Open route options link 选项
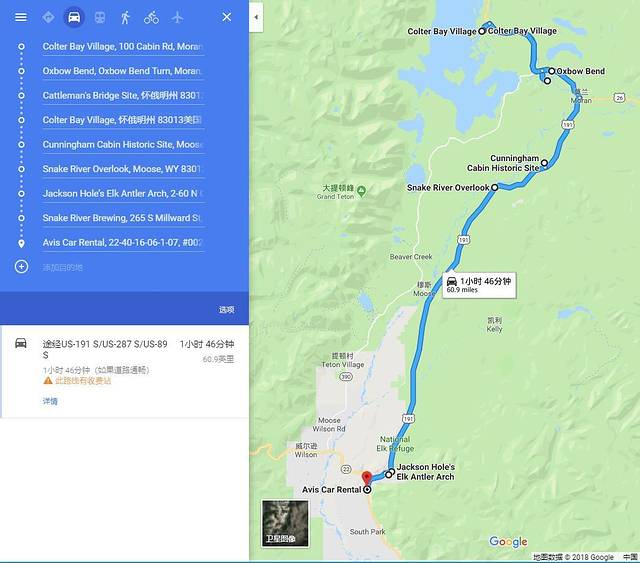 point(226,309)
